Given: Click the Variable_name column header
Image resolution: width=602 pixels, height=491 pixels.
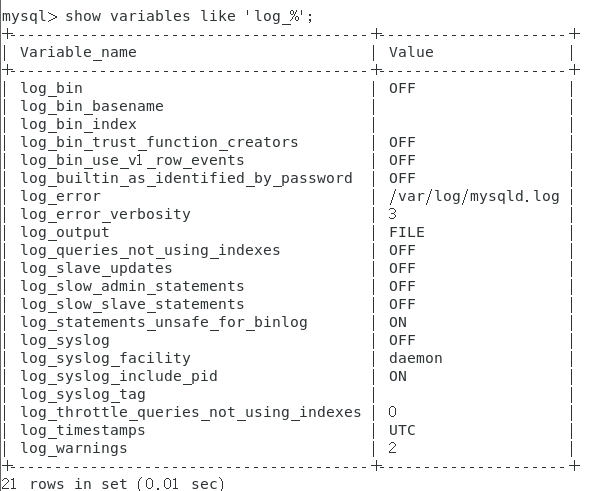Looking at the screenshot, I should (x=78, y=52).
